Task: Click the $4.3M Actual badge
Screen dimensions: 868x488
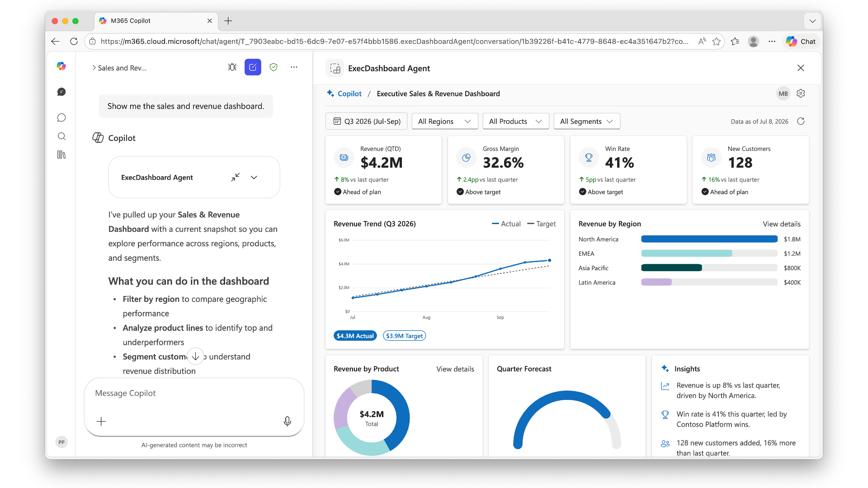Action: 355,336
